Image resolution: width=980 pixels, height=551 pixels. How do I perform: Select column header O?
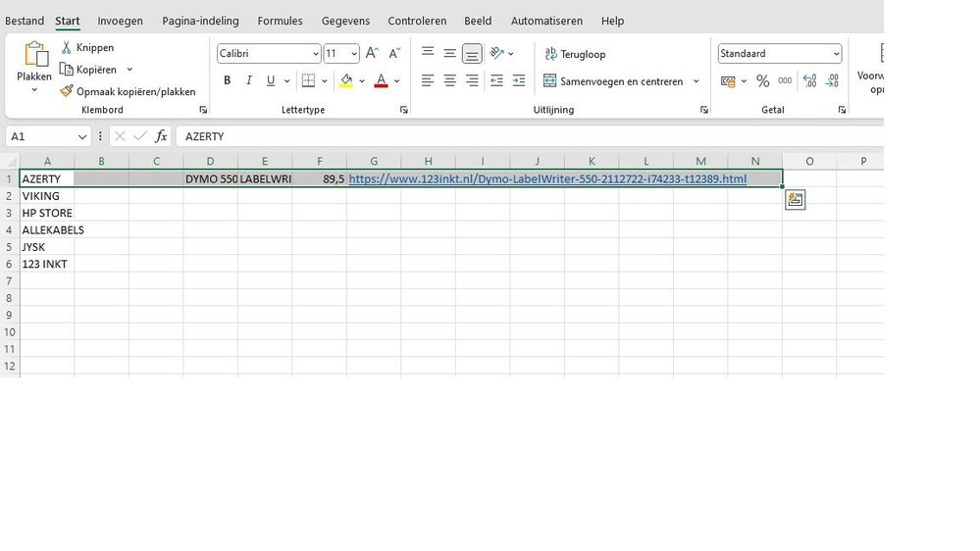click(x=809, y=161)
